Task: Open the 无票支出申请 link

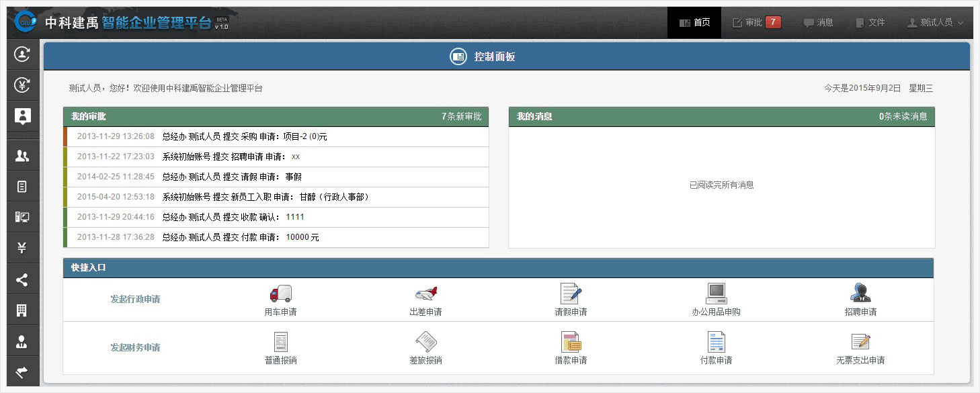Action: click(x=860, y=361)
